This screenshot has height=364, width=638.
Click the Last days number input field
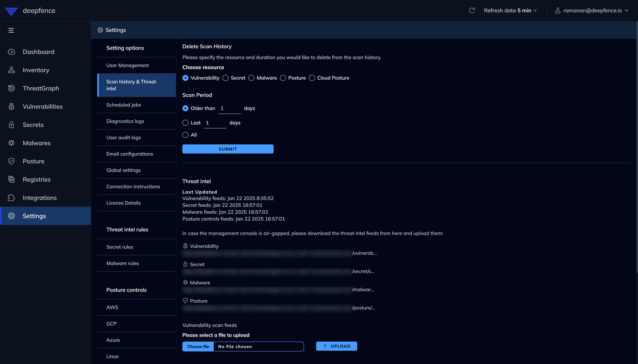215,123
